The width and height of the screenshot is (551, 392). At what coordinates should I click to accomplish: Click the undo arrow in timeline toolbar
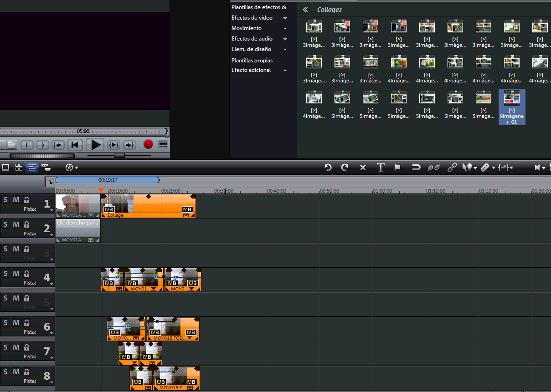tap(328, 168)
